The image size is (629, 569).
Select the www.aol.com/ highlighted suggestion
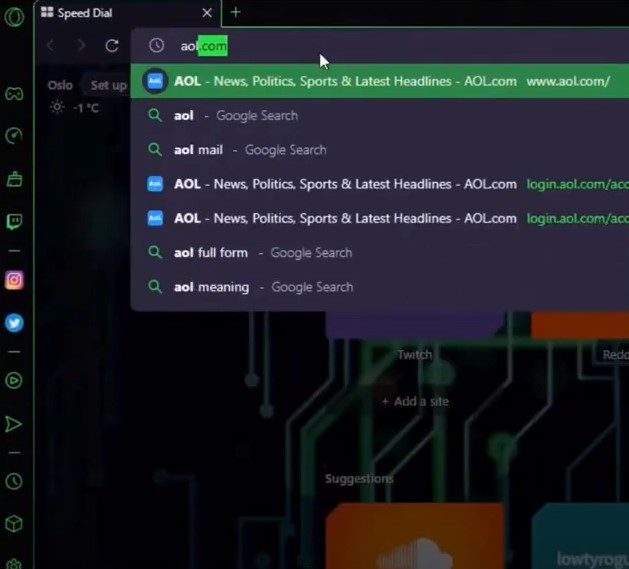[379, 81]
